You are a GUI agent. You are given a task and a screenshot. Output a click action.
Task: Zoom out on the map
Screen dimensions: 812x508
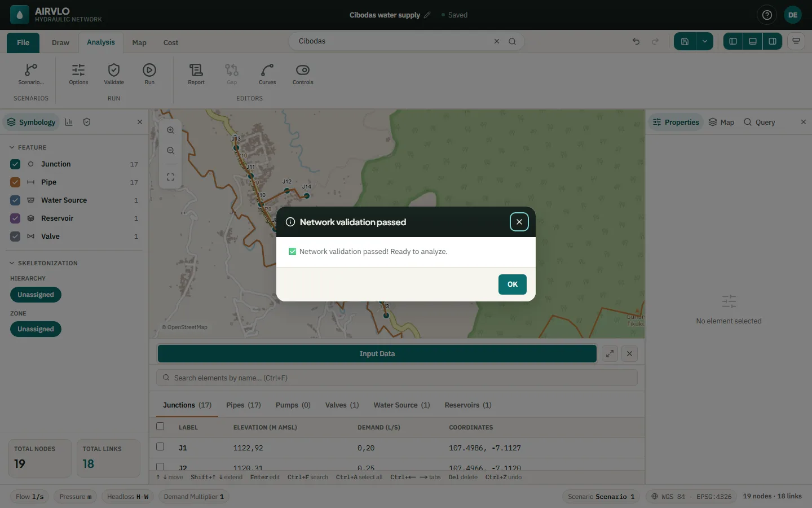(x=170, y=151)
